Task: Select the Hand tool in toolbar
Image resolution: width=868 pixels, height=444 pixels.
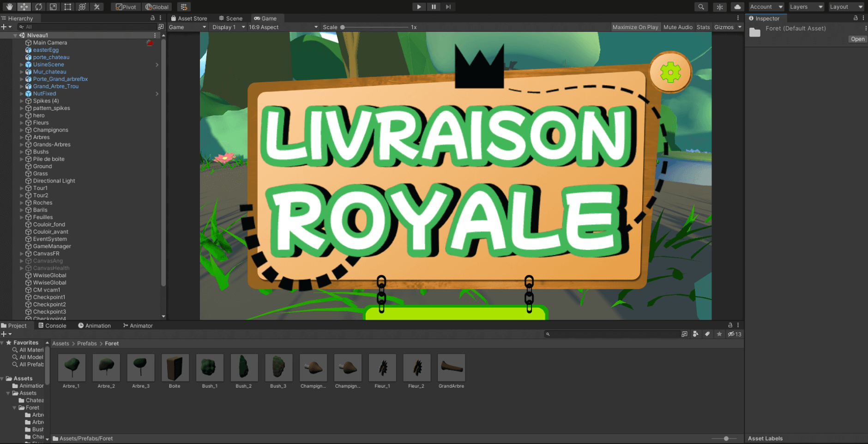Action: [9, 7]
